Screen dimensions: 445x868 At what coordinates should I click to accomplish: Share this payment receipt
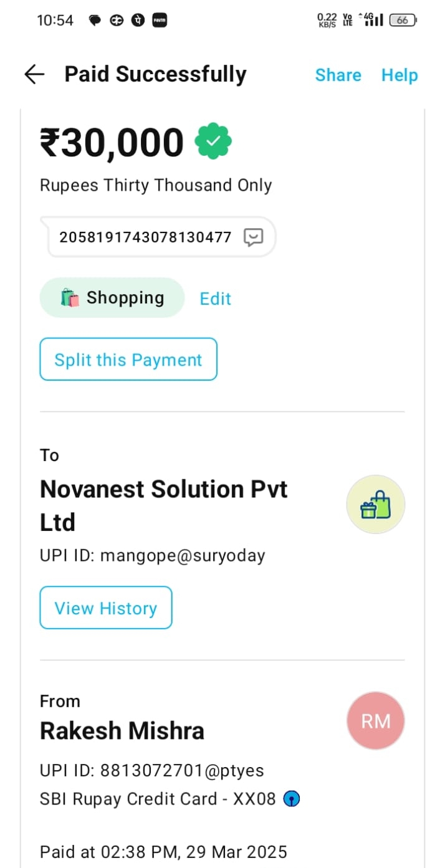click(338, 75)
